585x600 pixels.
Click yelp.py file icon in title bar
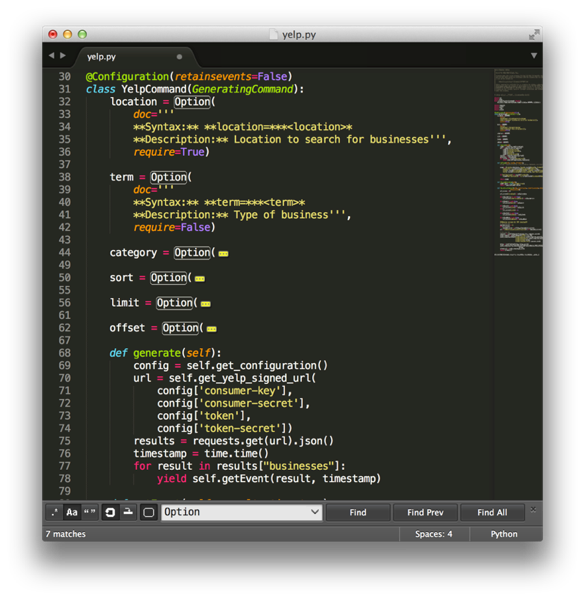[274, 34]
